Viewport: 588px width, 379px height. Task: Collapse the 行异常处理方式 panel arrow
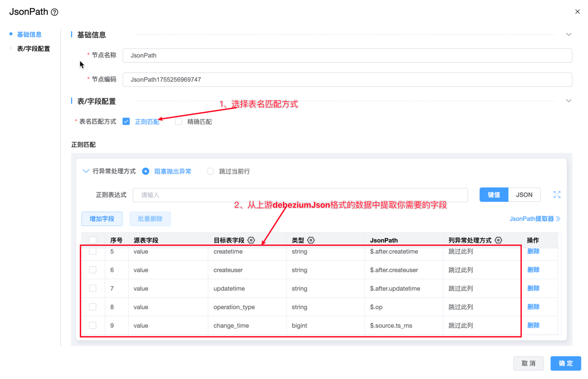tap(86, 171)
